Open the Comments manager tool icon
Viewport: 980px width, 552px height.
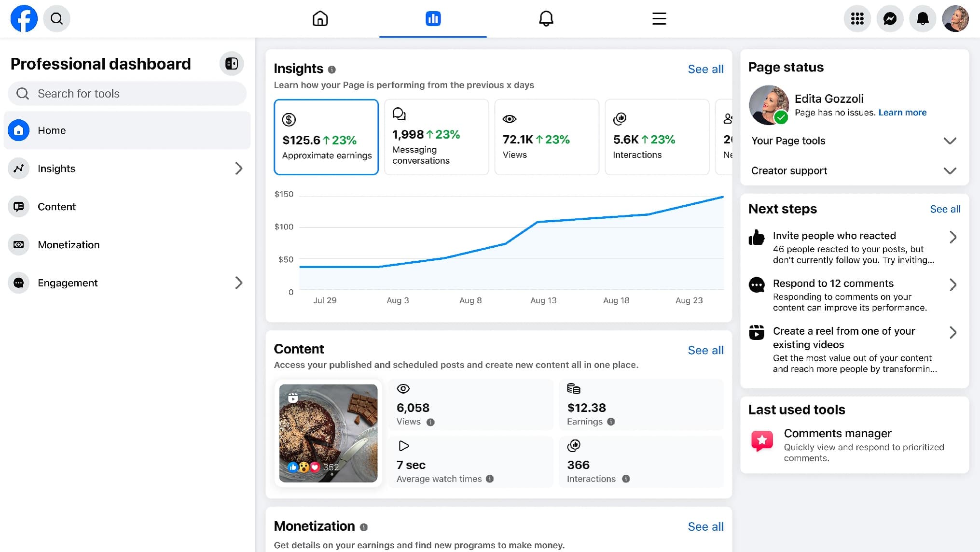[x=762, y=440]
